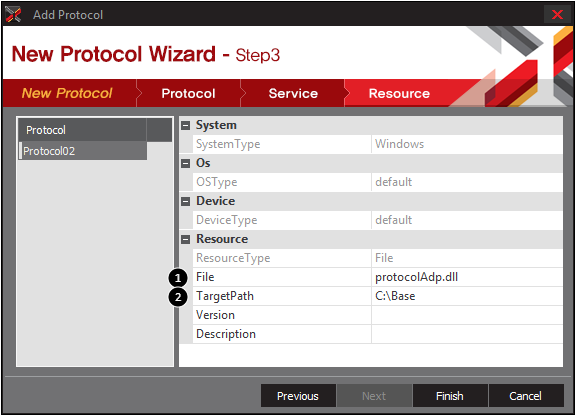Collapse the Os section
Screen dimensions: 576x416
pyautogui.click(x=186, y=164)
